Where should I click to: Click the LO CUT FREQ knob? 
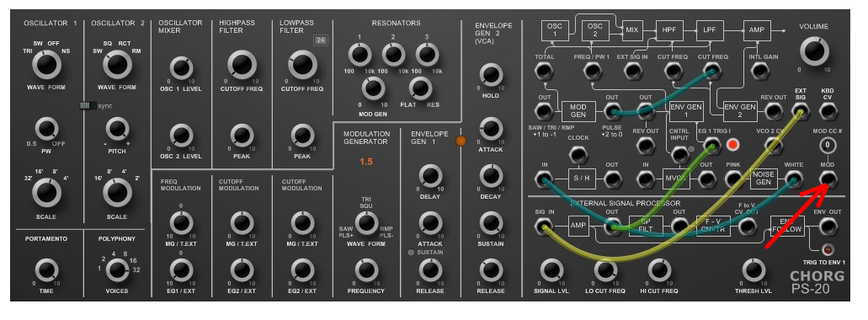(x=605, y=270)
